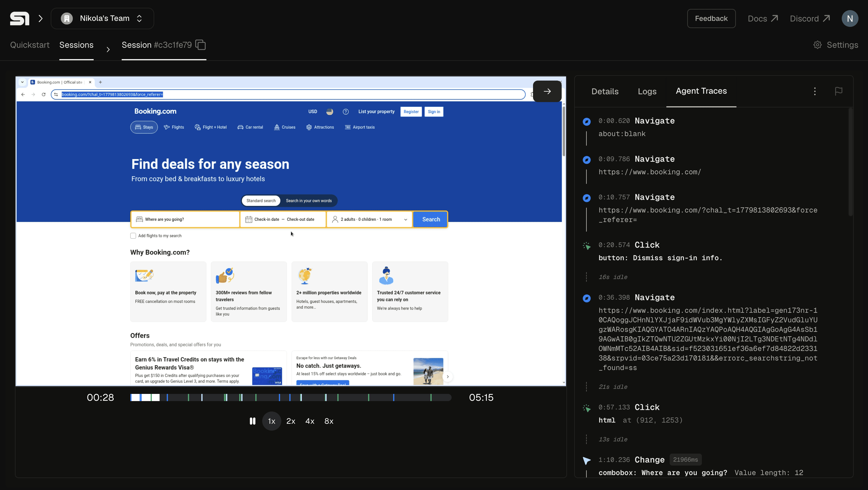The width and height of the screenshot is (868, 490).
Task: Click the arrow button over the browser view
Action: 547,91
